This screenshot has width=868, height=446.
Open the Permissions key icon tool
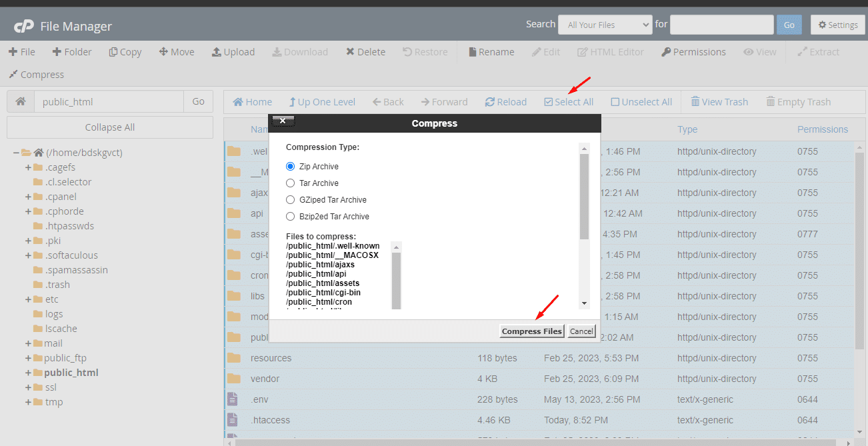[666, 52]
